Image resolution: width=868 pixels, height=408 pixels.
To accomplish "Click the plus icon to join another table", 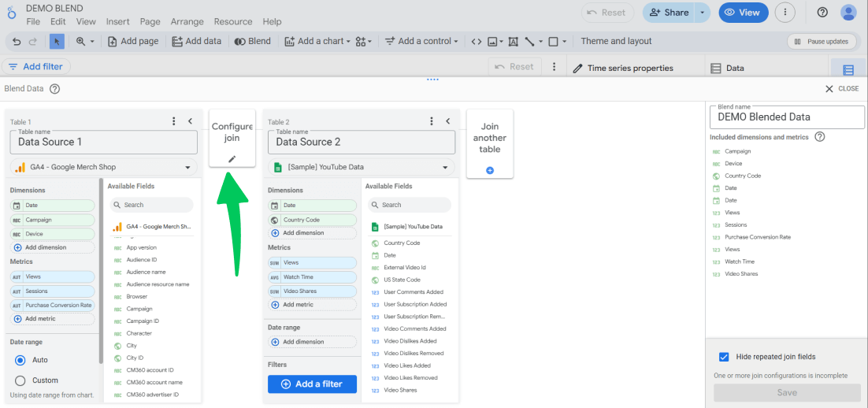I will coord(489,170).
